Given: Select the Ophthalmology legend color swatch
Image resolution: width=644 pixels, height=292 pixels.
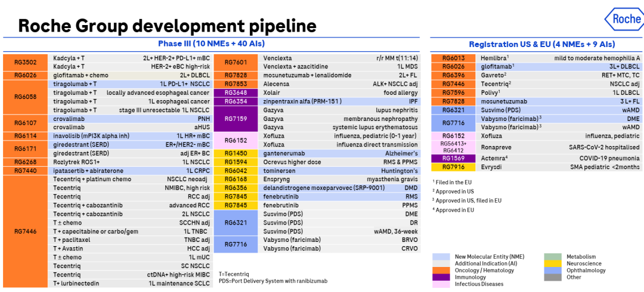Looking at the screenshot, I should coord(553,270).
